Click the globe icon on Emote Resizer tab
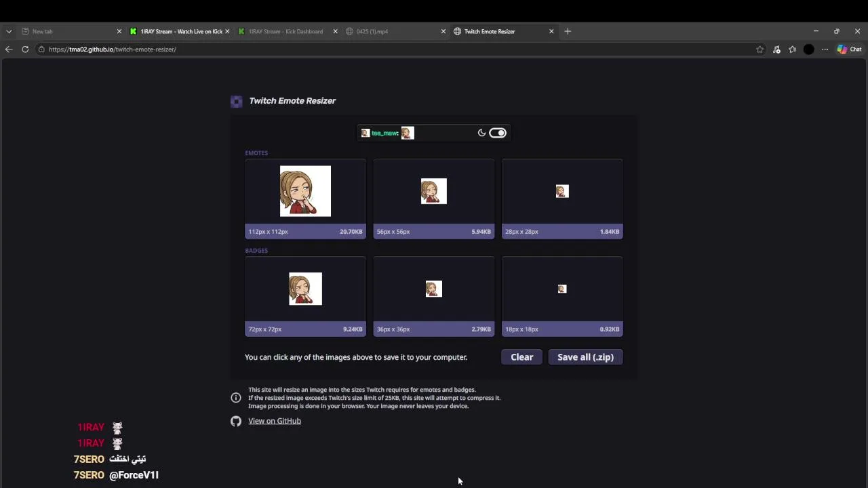The height and width of the screenshot is (488, 868). pyautogui.click(x=458, y=31)
